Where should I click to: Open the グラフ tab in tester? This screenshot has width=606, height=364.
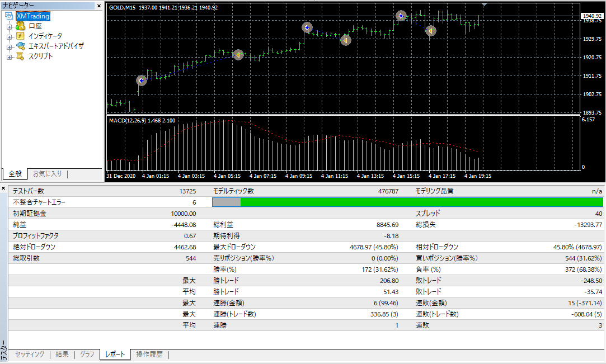pos(87,354)
